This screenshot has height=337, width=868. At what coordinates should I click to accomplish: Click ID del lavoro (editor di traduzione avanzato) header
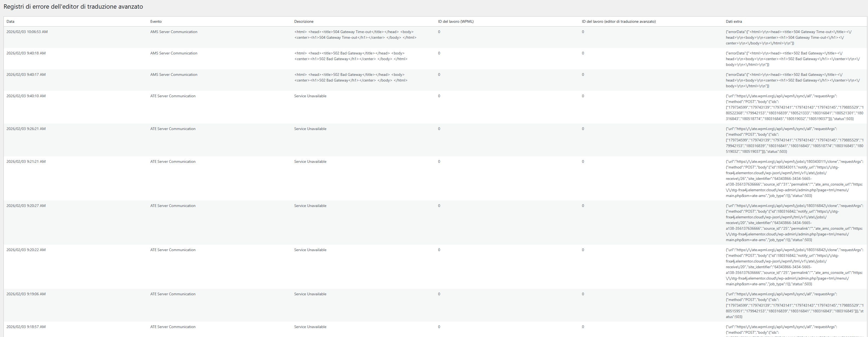coord(618,22)
